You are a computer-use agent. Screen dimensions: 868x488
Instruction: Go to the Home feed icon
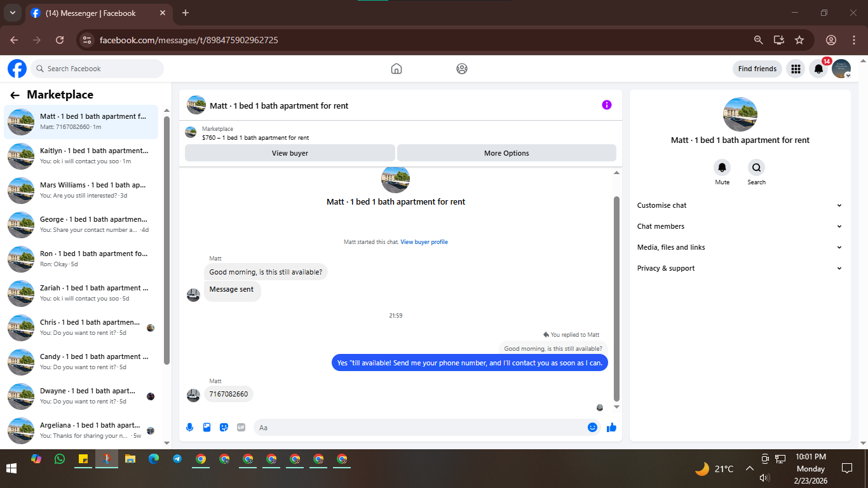[x=397, y=69]
